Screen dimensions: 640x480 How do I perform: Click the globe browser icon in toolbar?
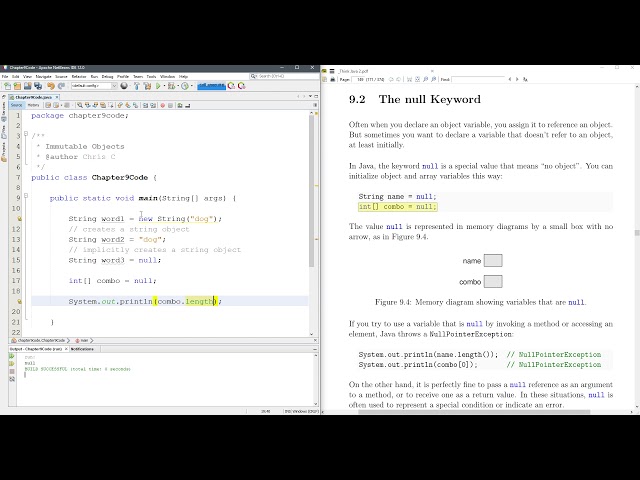(x=124, y=86)
